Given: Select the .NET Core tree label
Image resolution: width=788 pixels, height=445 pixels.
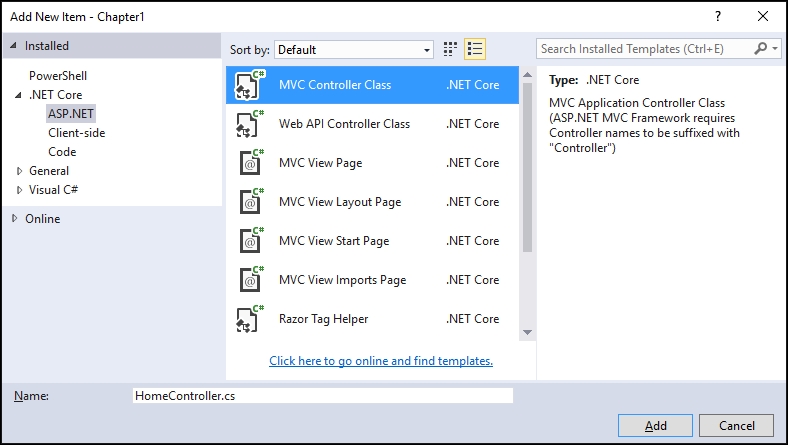Looking at the screenshot, I should coord(56,95).
